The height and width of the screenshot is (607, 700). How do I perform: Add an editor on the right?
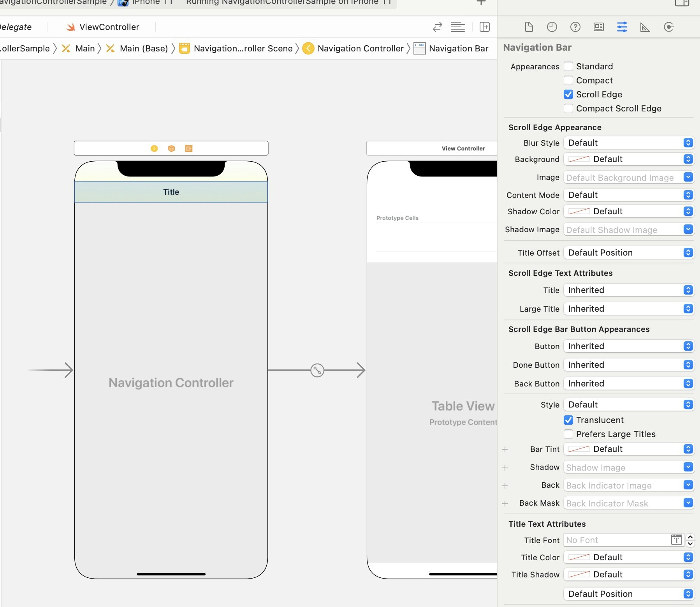485,27
